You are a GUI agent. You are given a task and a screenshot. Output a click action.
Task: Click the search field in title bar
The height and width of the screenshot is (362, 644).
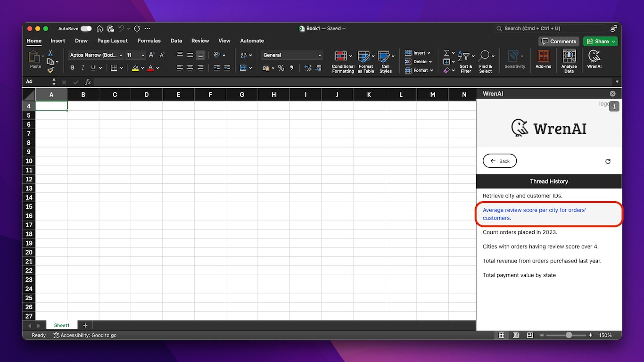pos(549,29)
